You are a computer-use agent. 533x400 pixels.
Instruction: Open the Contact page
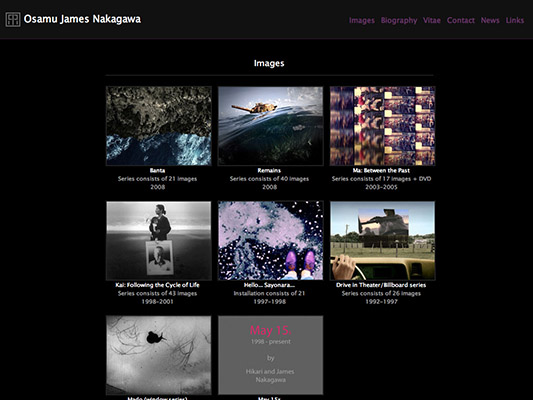click(x=461, y=20)
